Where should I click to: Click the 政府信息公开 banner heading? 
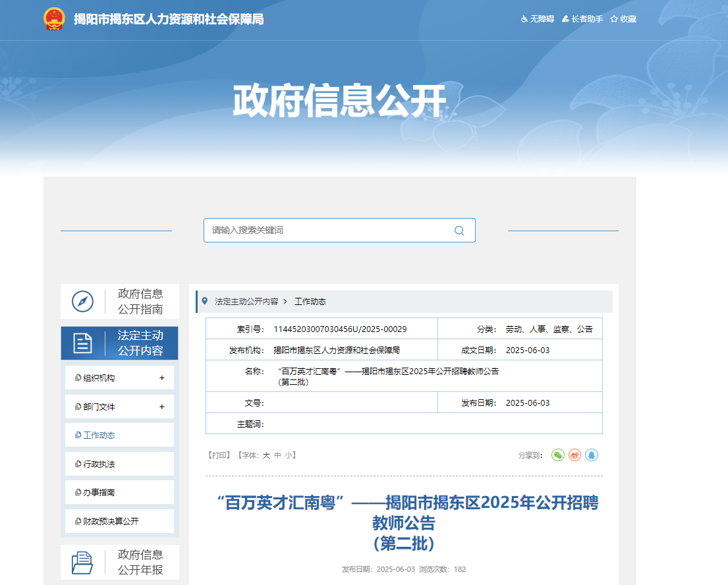339,101
